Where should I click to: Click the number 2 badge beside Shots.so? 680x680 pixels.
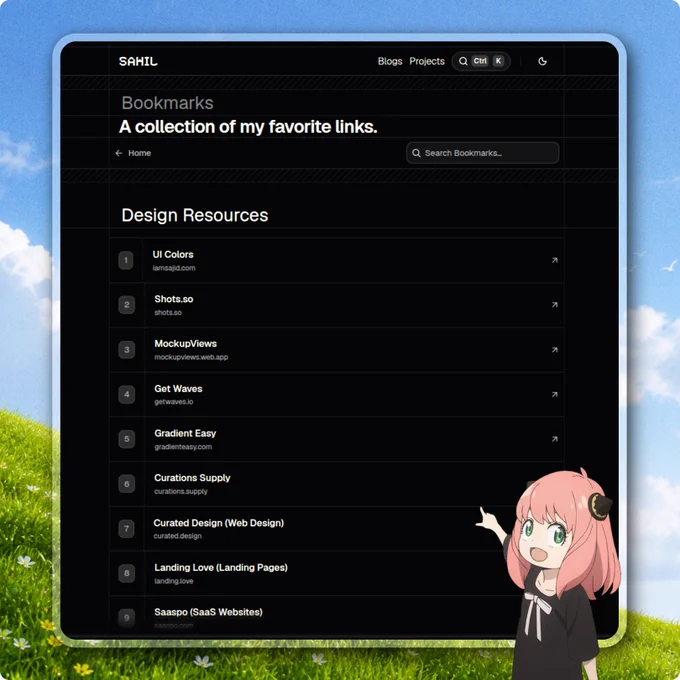pyautogui.click(x=126, y=305)
